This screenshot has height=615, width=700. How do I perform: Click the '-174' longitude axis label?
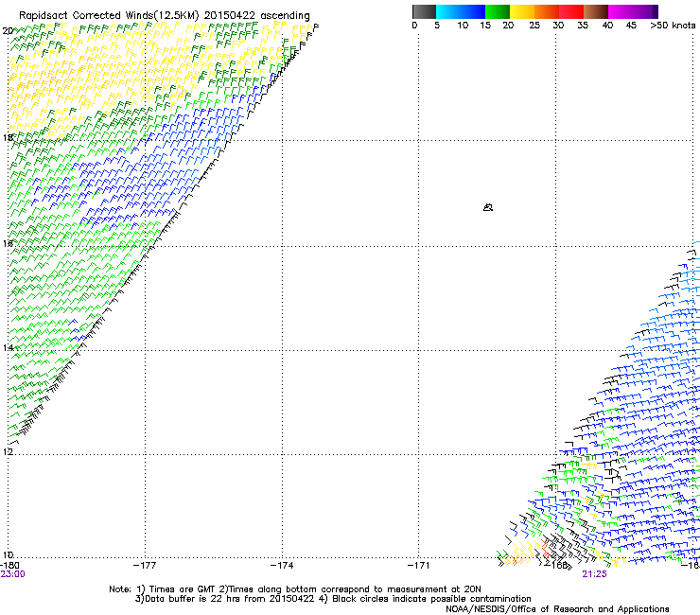point(282,566)
